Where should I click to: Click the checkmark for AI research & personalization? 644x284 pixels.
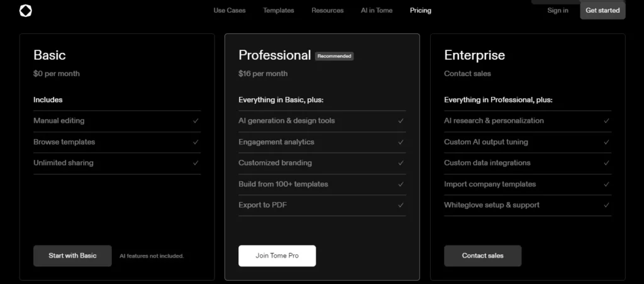(606, 121)
